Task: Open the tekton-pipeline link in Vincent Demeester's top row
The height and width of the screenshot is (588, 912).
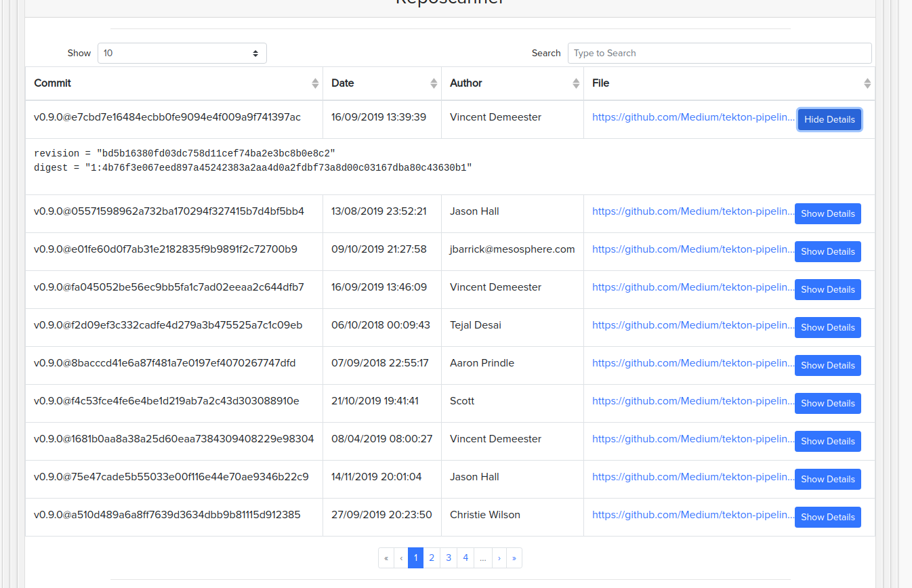Action: pyautogui.click(x=692, y=117)
